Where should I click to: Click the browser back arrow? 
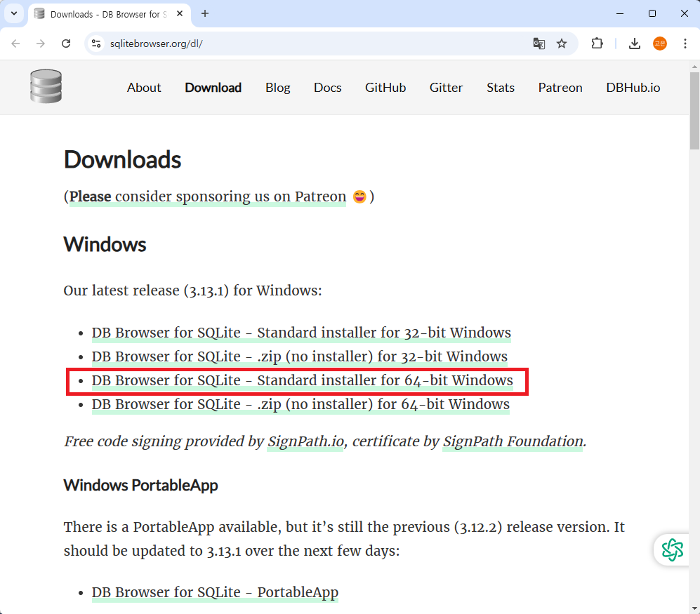coord(15,44)
